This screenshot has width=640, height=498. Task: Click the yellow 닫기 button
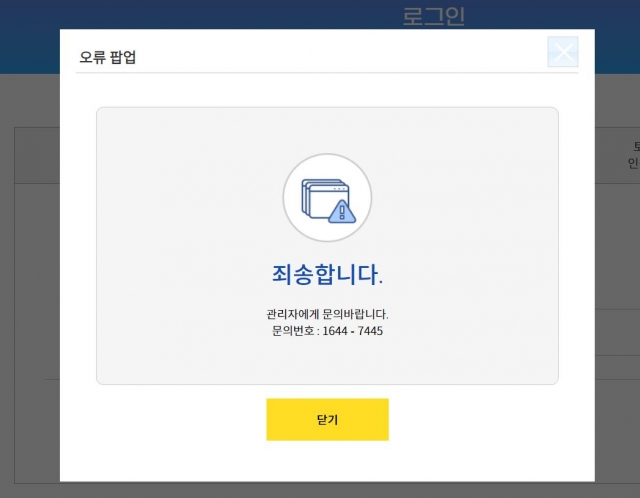click(327, 420)
